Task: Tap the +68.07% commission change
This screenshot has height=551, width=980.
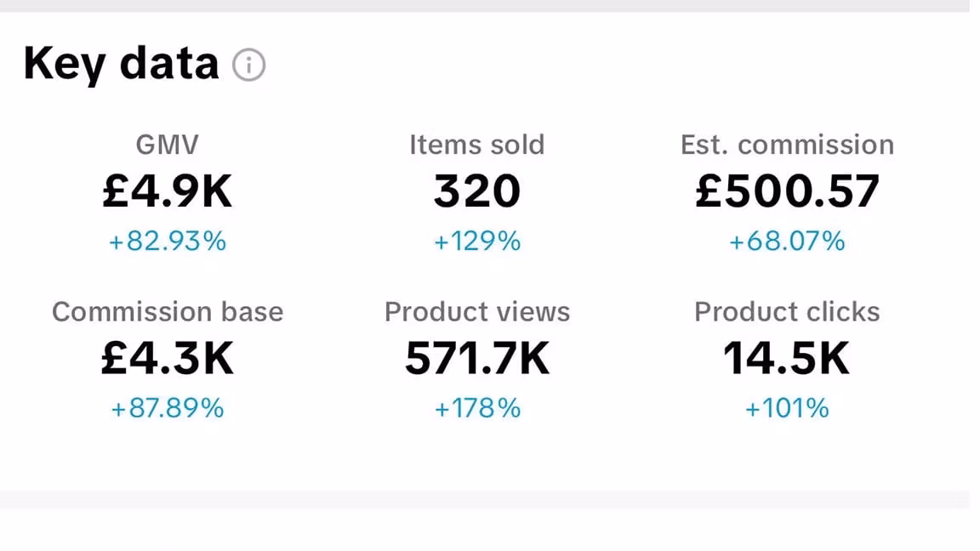Action: 787,242
